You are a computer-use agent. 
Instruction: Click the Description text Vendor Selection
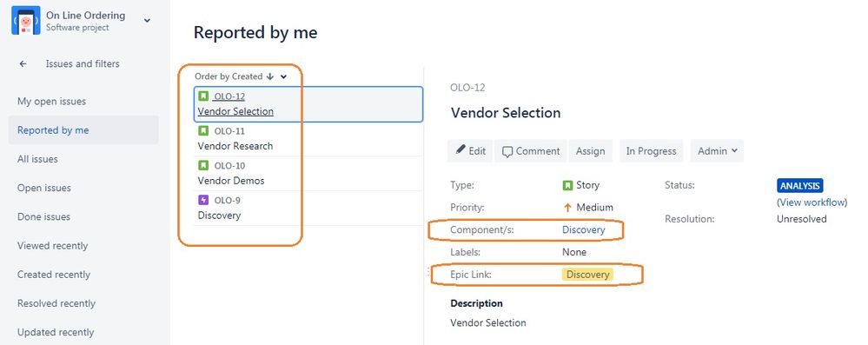coord(487,323)
